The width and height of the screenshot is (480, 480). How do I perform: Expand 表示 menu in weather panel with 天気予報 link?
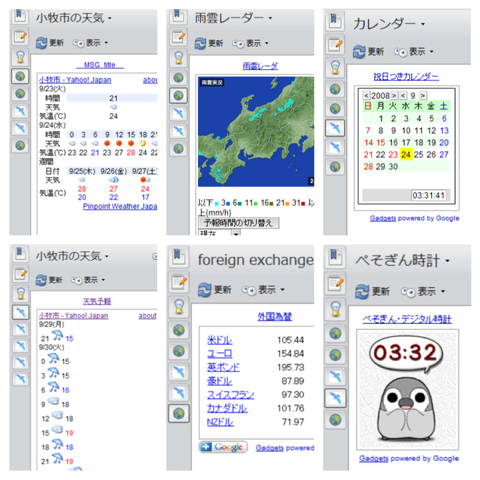pyautogui.click(x=88, y=280)
